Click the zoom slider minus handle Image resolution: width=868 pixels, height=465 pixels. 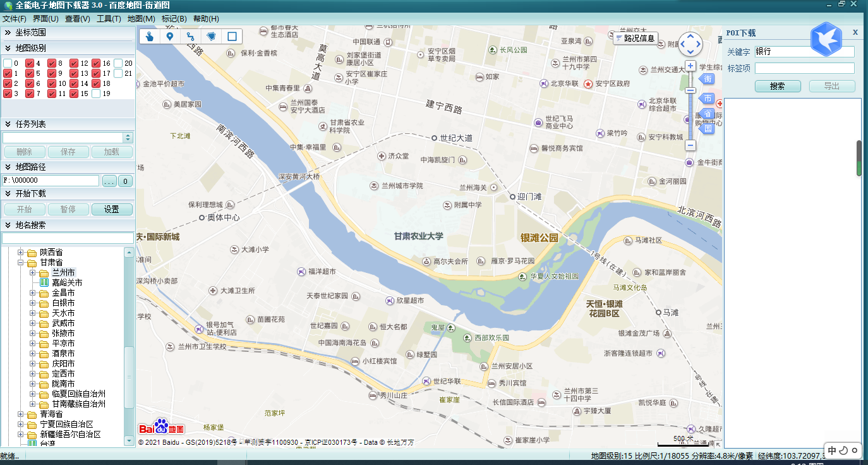click(x=690, y=90)
